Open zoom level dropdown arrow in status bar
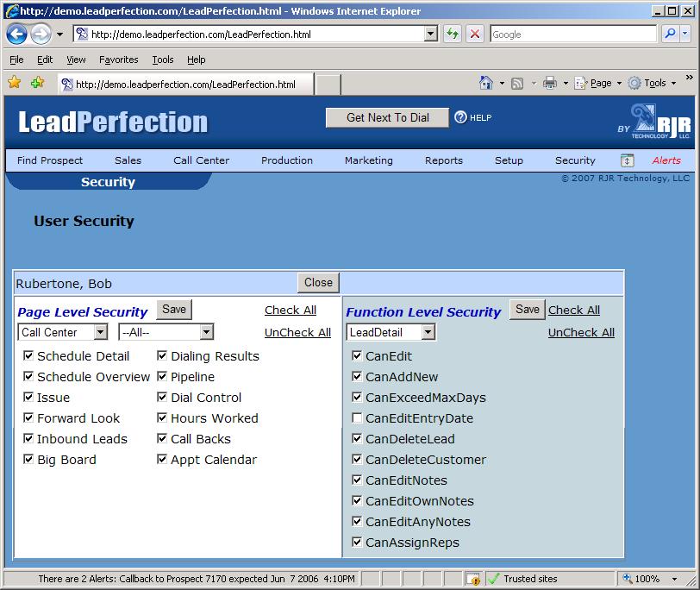The image size is (700, 590). [x=674, y=579]
